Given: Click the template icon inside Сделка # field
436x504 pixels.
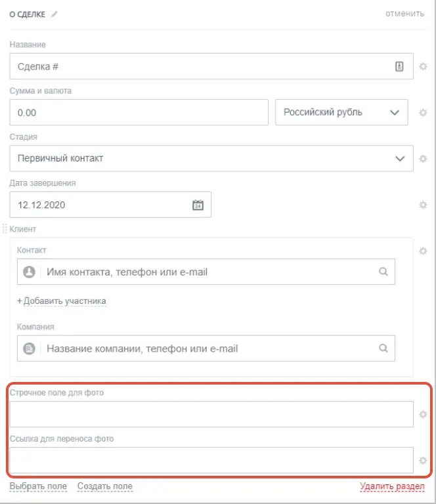Looking at the screenshot, I should tap(399, 66).
